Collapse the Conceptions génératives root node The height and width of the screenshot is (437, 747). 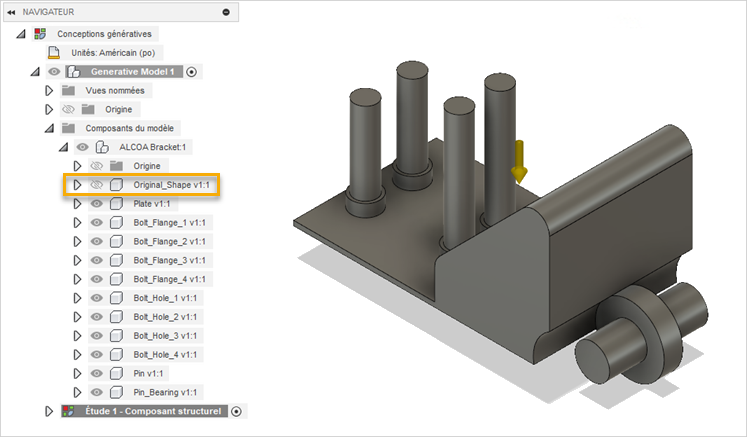click(x=20, y=34)
